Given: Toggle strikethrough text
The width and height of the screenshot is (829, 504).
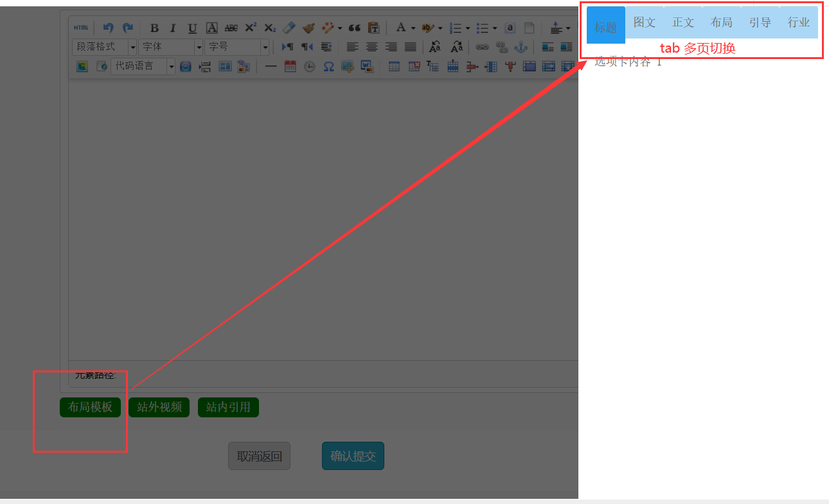Looking at the screenshot, I should [x=231, y=28].
